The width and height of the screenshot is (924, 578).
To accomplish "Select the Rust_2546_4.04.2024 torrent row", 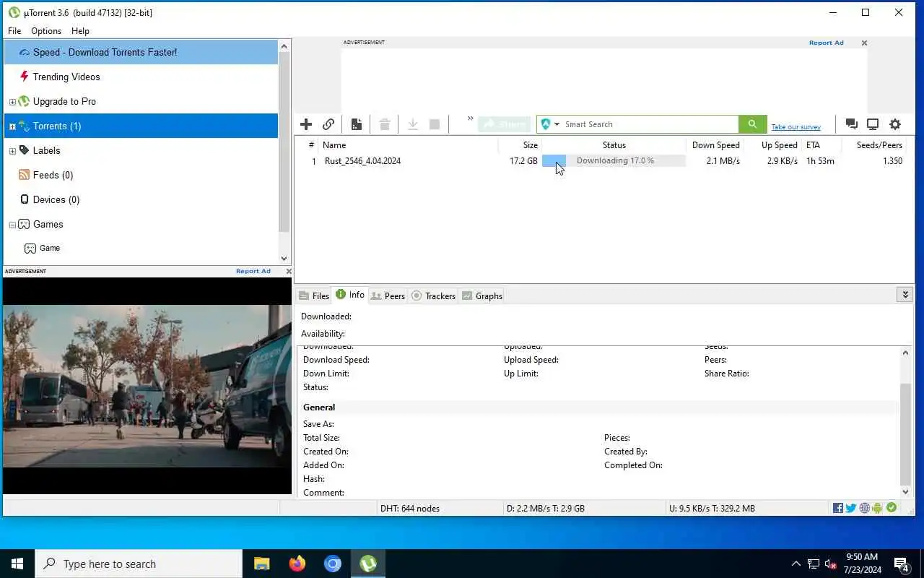I will [x=603, y=161].
